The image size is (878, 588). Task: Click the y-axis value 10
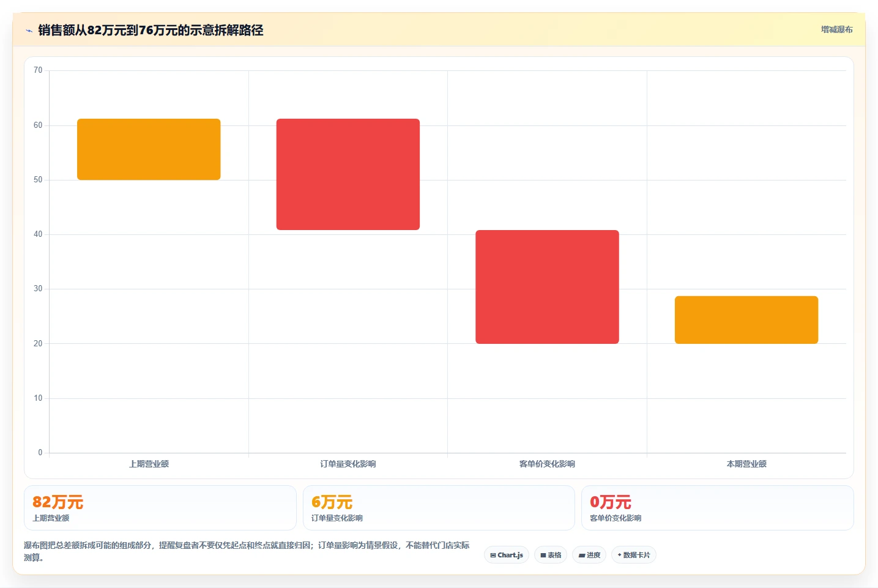click(38, 398)
